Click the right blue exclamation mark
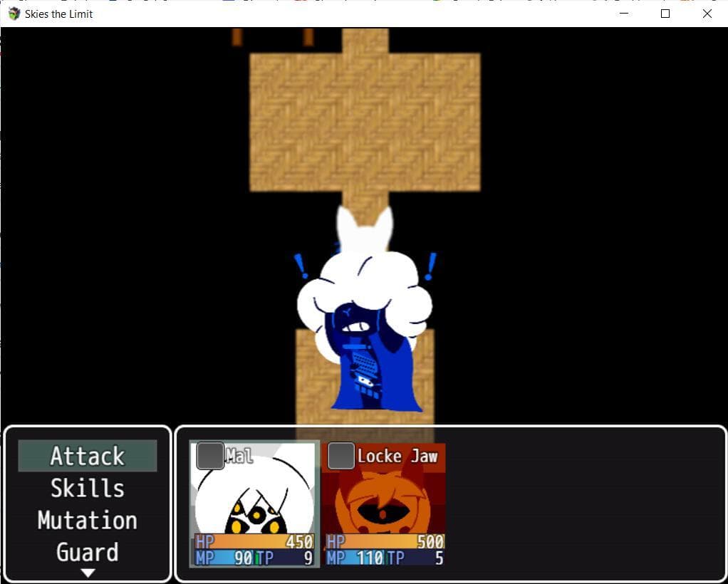Screen dimensions: 728x584 click(x=430, y=266)
